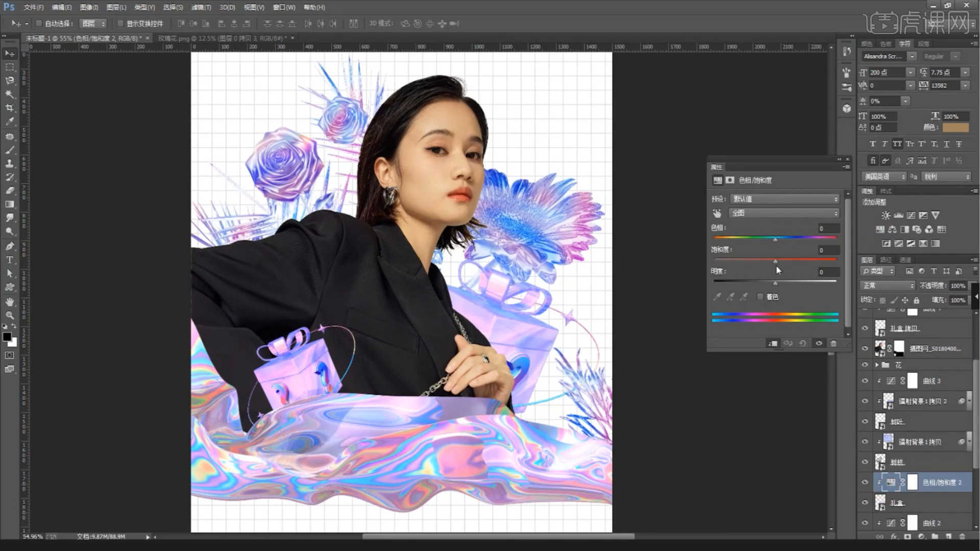Enable the 显示变换控件 checkbox
This screenshot has height=551, width=980.
(x=120, y=23)
